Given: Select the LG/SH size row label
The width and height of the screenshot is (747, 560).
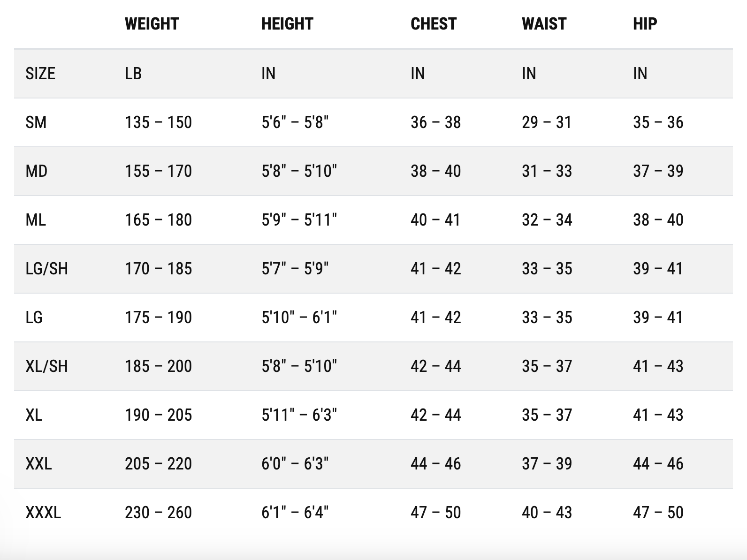Looking at the screenshot, I should (46, 269).
